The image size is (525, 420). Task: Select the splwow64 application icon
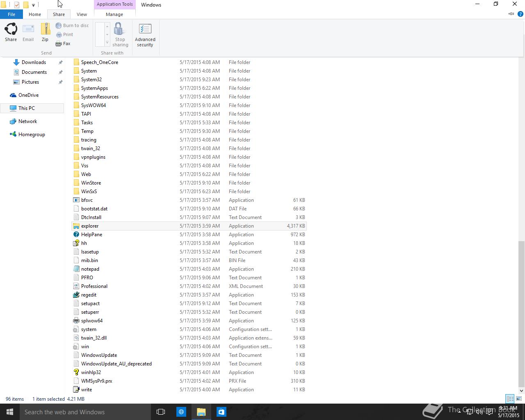[76, 321]
